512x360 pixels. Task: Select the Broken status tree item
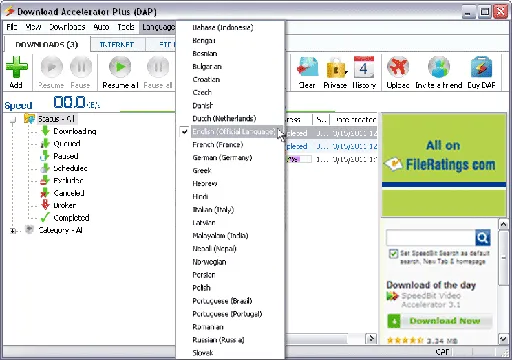coord(65,205)
